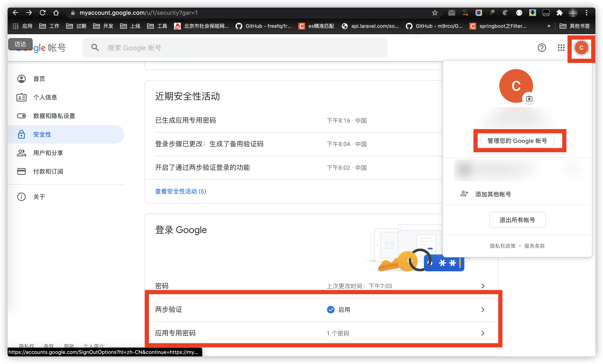Viewport: 603px width, 364px height.
Task: Open the Chrome three-dot menu
Action: (586, 13)
